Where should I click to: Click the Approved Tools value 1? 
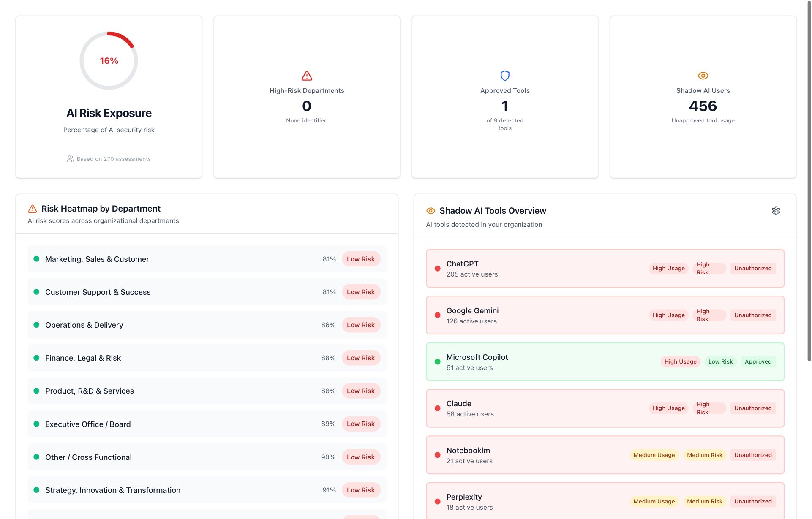[x=505, y=106]
